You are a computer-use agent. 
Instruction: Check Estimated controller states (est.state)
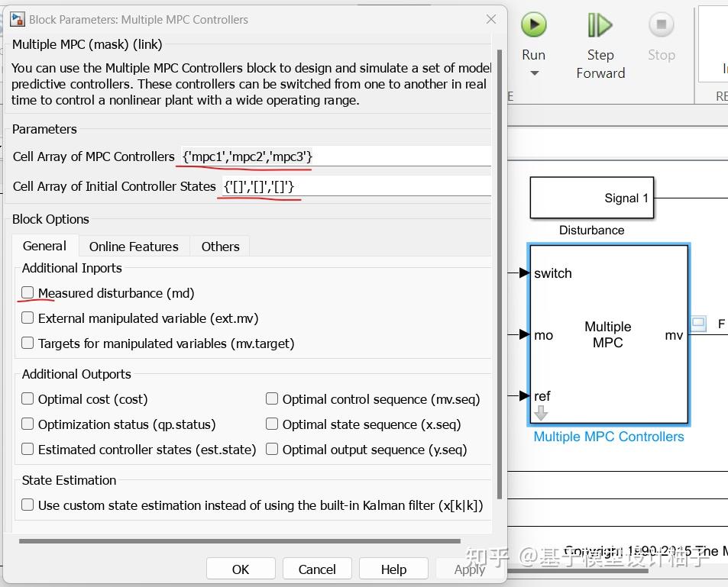point(28,449)
